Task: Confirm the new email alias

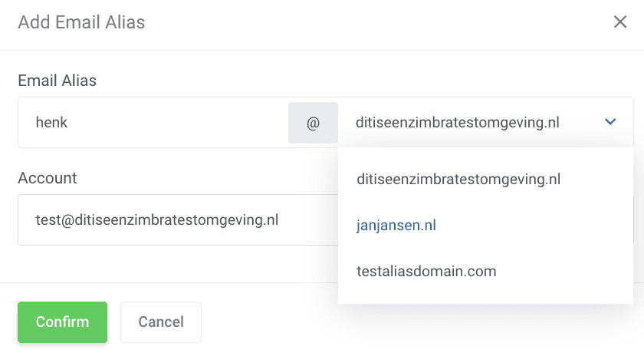Action: tap(62, 322)
